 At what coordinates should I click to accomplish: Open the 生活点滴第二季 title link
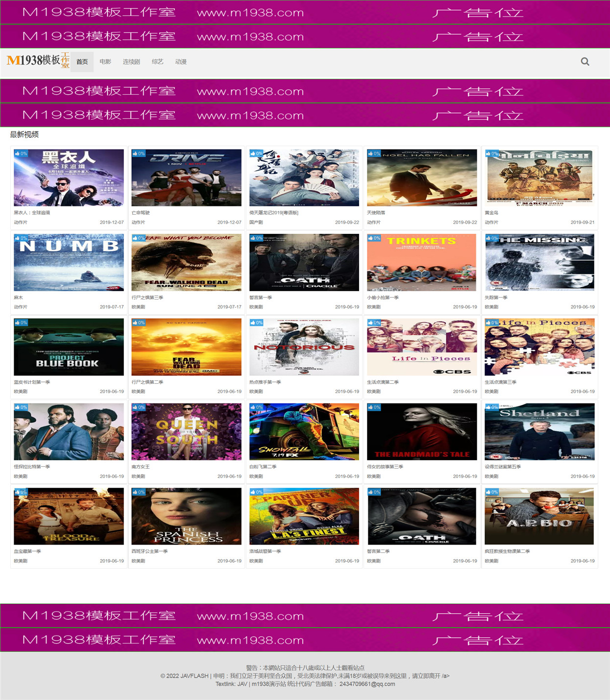click(383, 382)
